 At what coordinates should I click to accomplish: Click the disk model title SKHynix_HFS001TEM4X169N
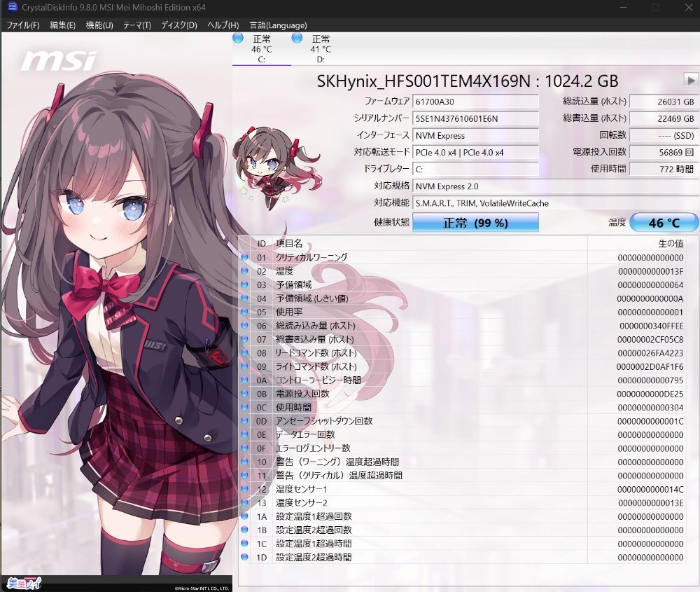[423, 81]
